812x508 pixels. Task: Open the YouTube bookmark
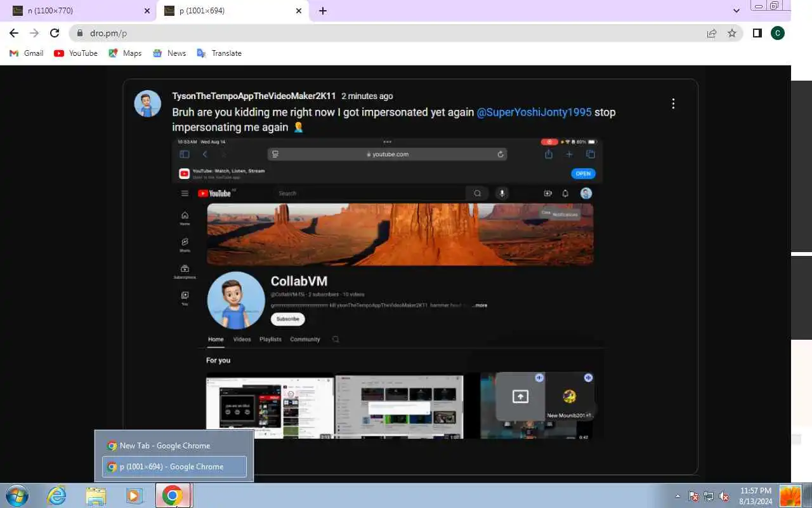pyautogui.click(x=75, y=53)
